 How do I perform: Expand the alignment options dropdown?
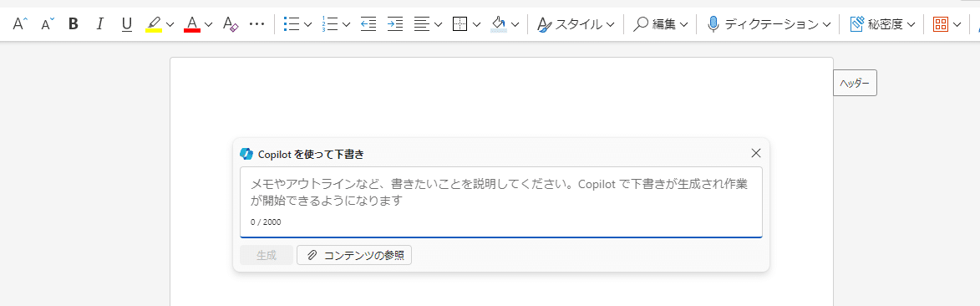tap(438, 24)
